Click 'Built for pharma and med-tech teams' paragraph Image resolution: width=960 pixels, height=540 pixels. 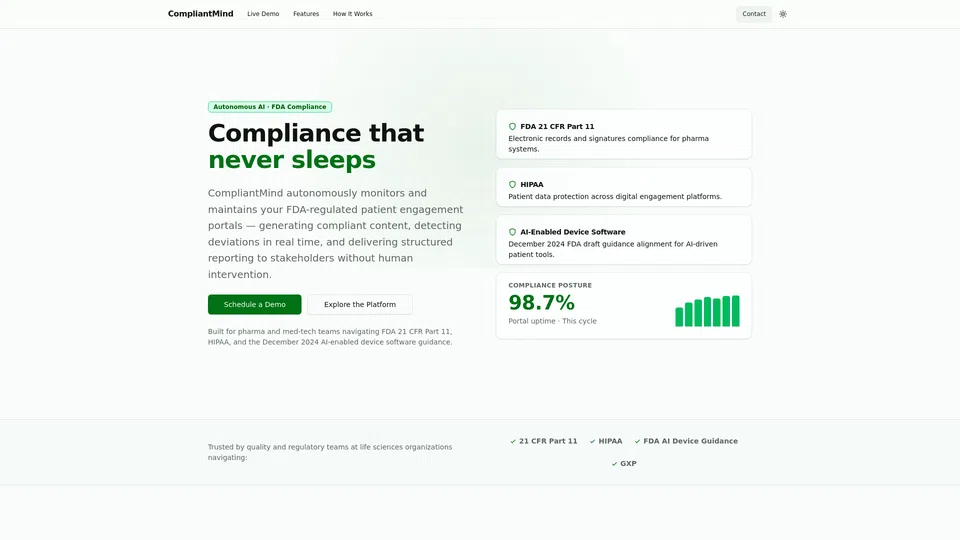coord(330,337)
